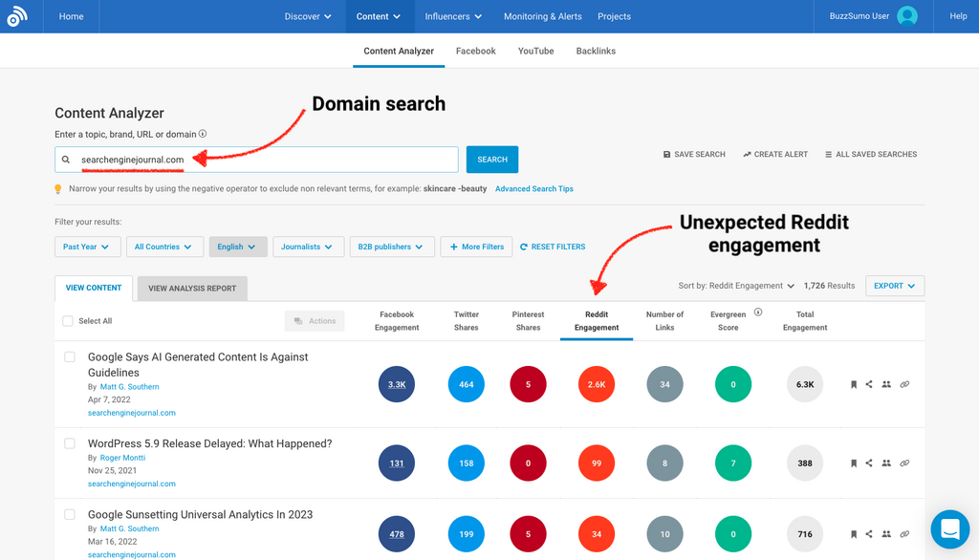View sharers of AI Generated Content article
The height and width of the screenshot is (560, 979).
[886, 384]
